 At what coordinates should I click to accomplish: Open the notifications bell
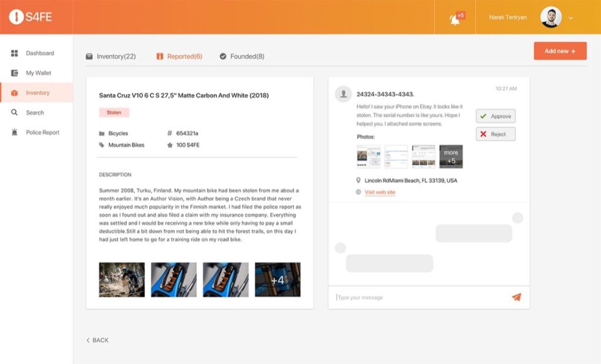point(455,19)
